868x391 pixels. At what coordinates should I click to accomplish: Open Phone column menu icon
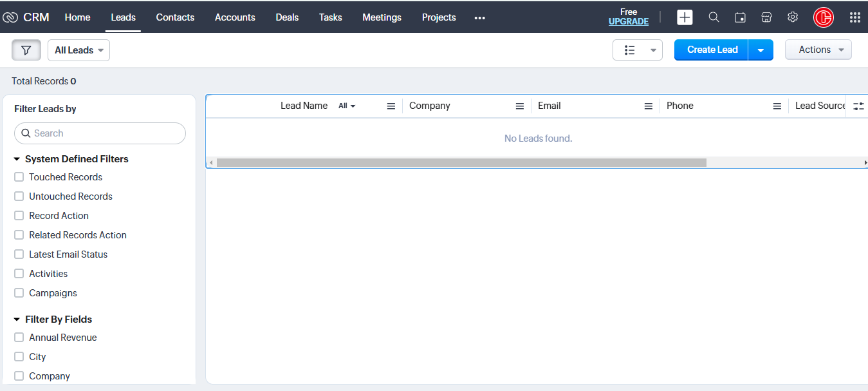[777, 106]
